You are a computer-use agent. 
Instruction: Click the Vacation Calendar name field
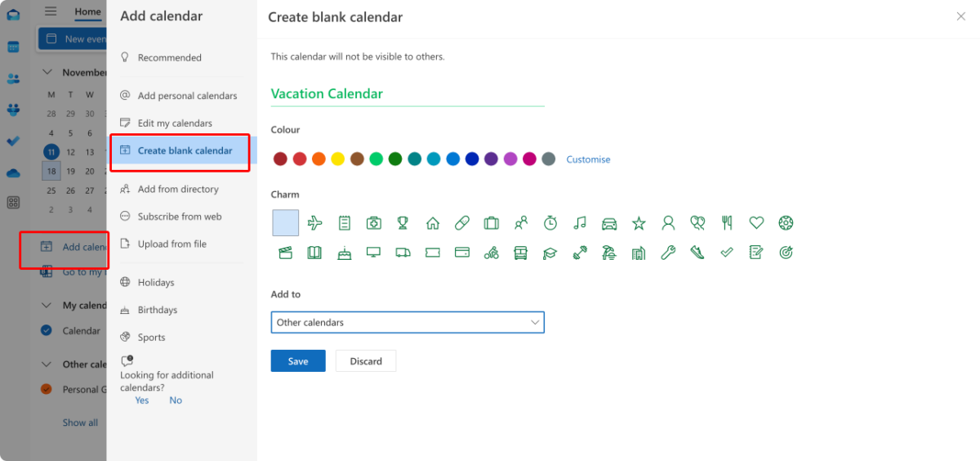408,94
